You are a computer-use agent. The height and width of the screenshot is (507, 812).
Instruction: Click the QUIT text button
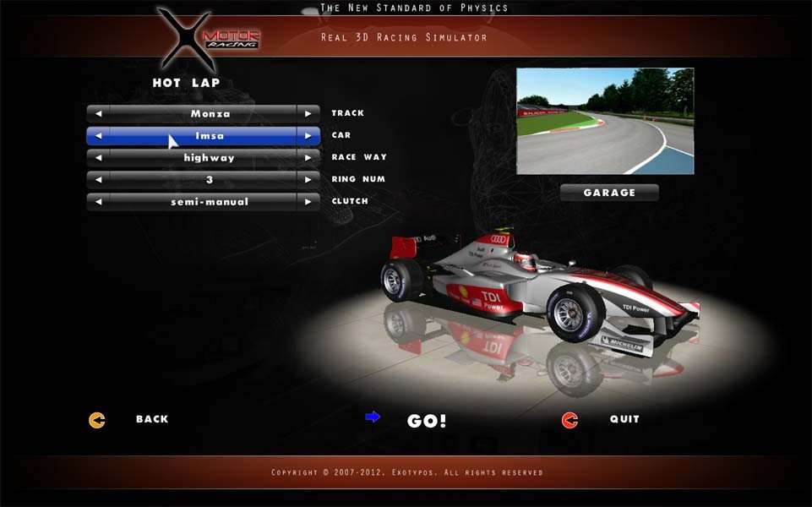click(x=624, y=419)
